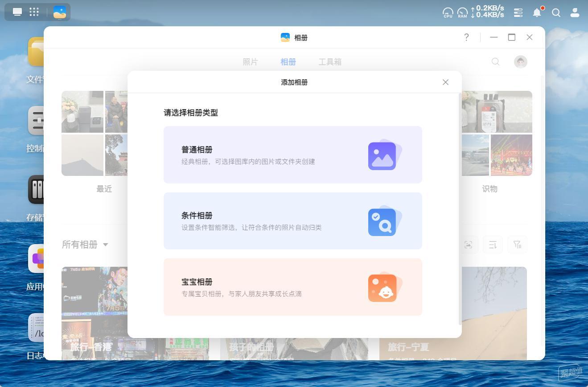Open the app grid launcher in taskbar
588x387 pixels.
34,12
